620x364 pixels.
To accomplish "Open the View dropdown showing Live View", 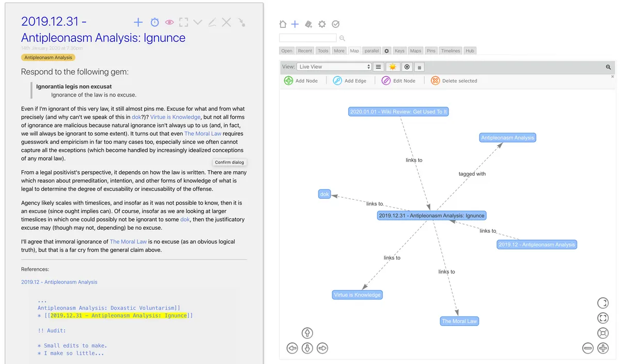I will pos(334,67).
